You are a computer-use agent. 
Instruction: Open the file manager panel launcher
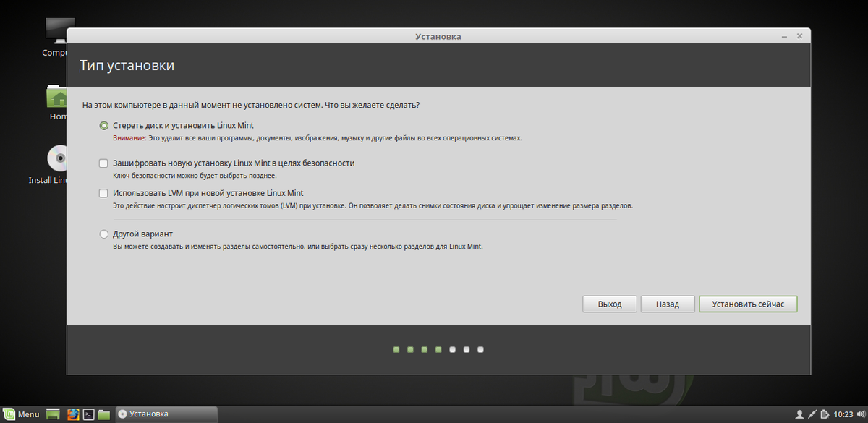coord(104,414)
